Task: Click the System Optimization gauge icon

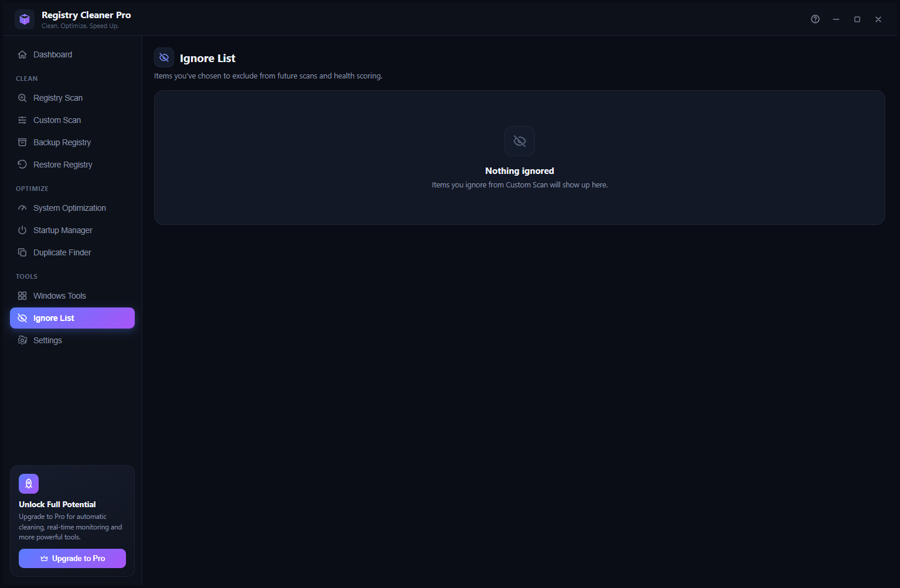Action: pyautogui.click(x=22, y=208)
